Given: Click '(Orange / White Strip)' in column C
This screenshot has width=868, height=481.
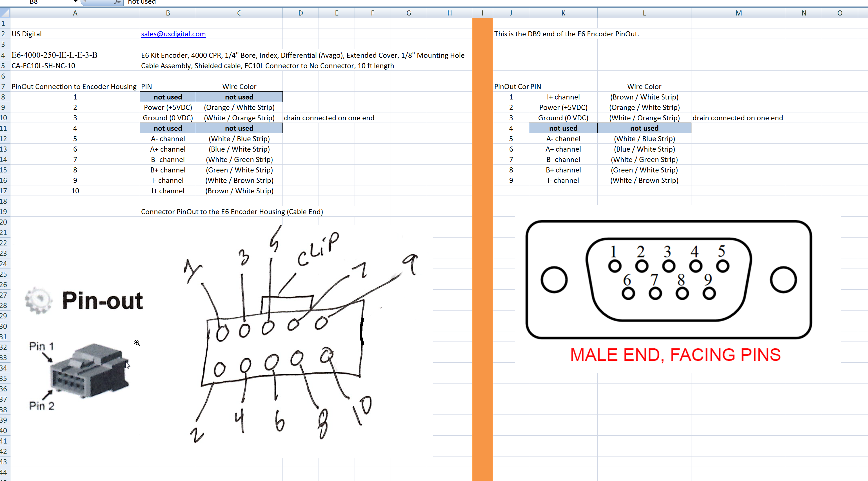Looking at the screenshot, I should click(x=239, y=108).
